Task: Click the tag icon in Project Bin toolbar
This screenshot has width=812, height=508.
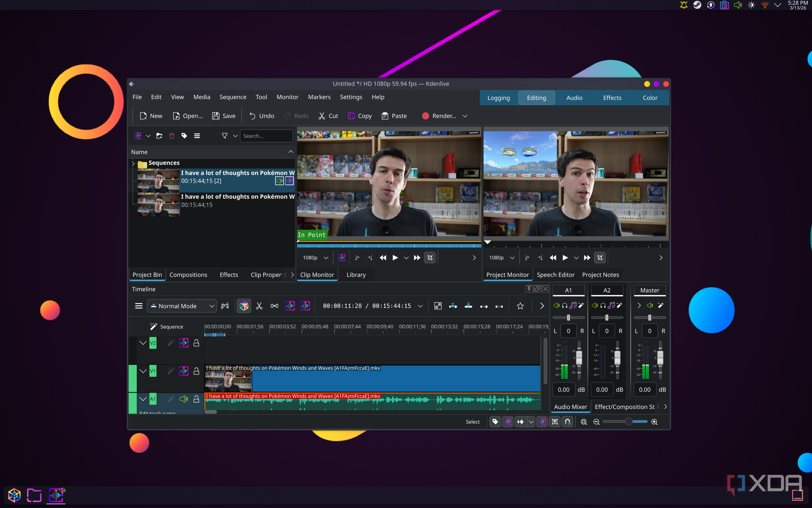Action: click(184, 136)
